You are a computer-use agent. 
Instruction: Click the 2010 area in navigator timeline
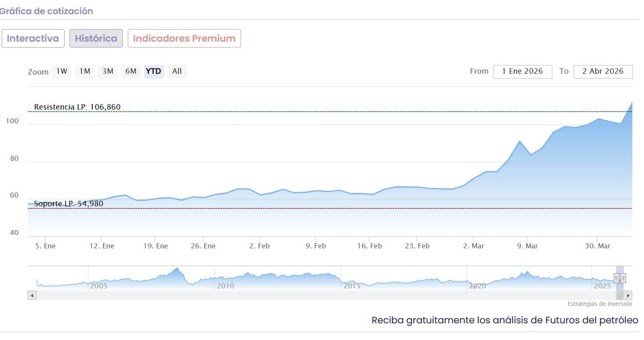[225, 285]
